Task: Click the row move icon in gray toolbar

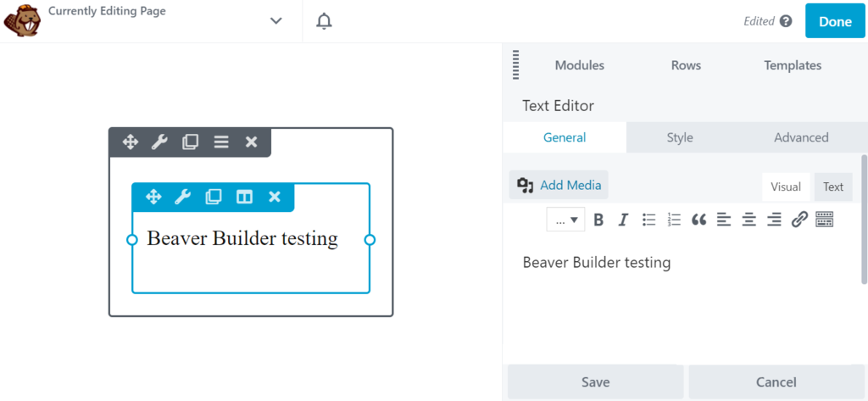Action: [x=130, y=142]
